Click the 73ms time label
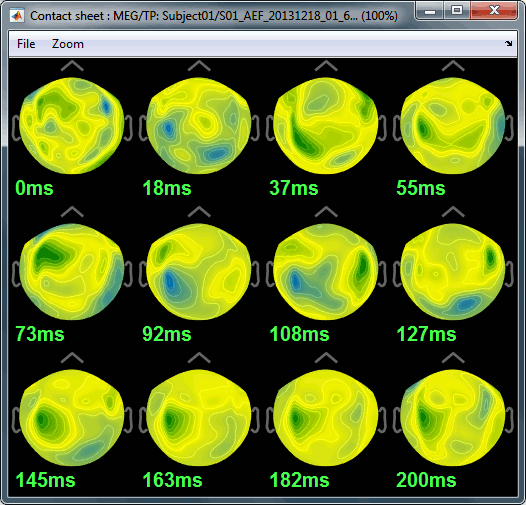Screen dimensions: 526x505 tap(40, 334)
